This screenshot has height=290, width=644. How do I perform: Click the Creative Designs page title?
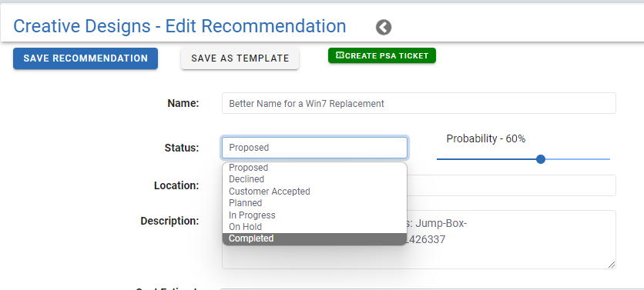coord(179,26)
